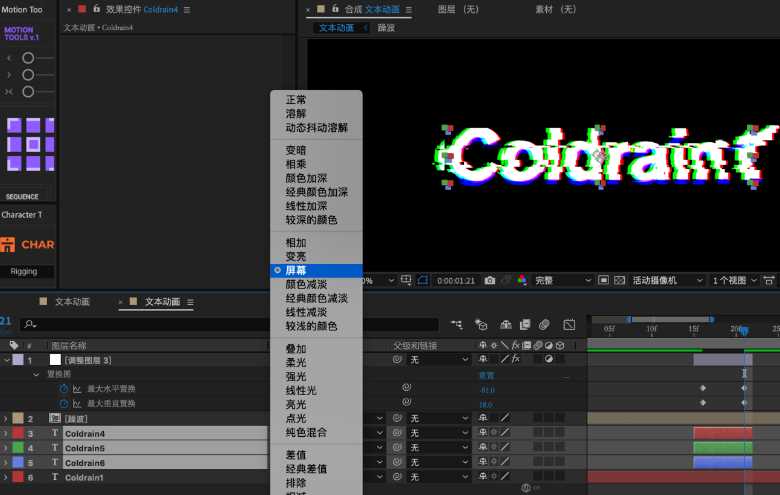The width and height of the screenshot is (780, 495).
Task: Open the 1个视图 view layout dropdown
Action: (x=734, y=281)
